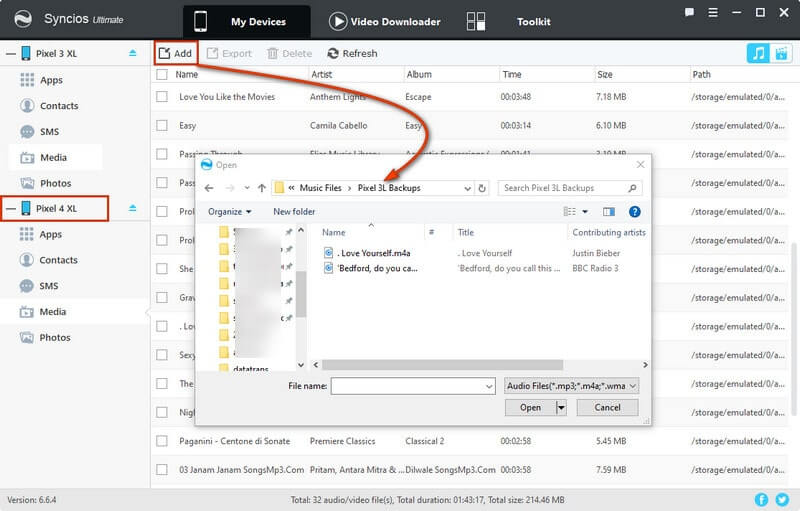Sort list by Artist column
This screenshot has width=800, height=511.
[x=321, y=74]
